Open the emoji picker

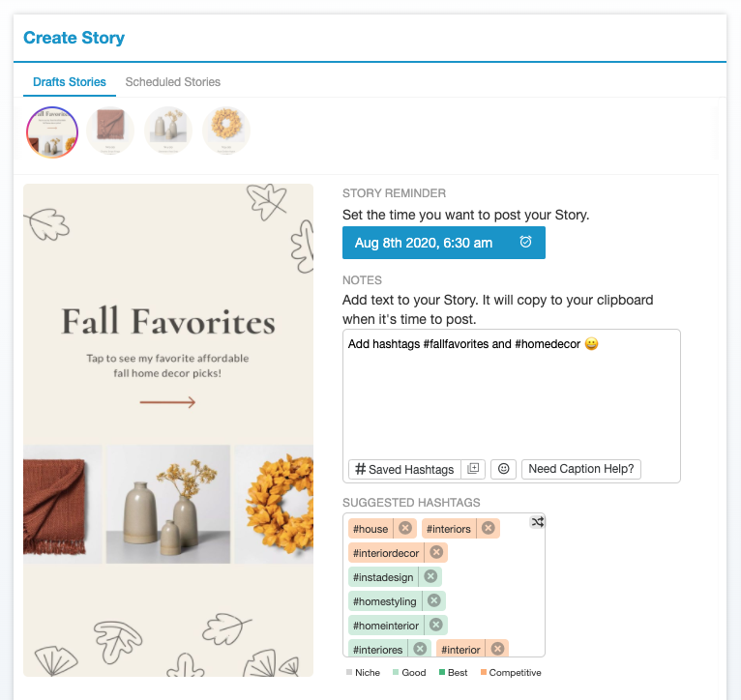(502, 469)
